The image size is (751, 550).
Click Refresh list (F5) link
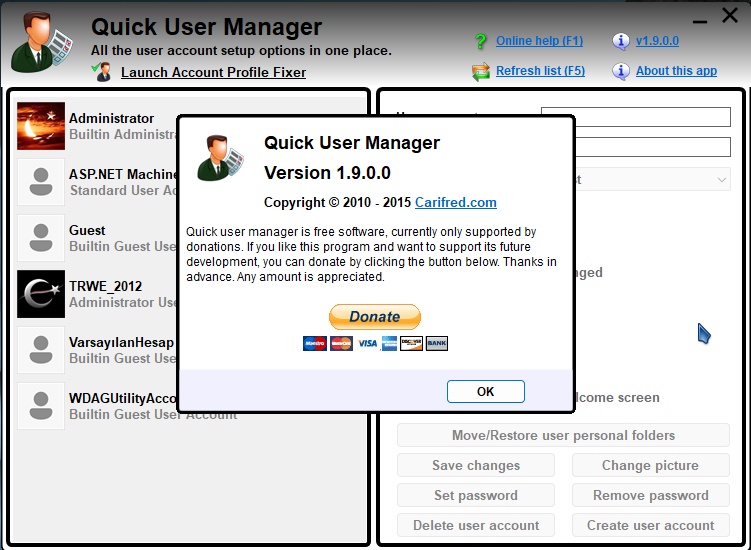point(540,71)
